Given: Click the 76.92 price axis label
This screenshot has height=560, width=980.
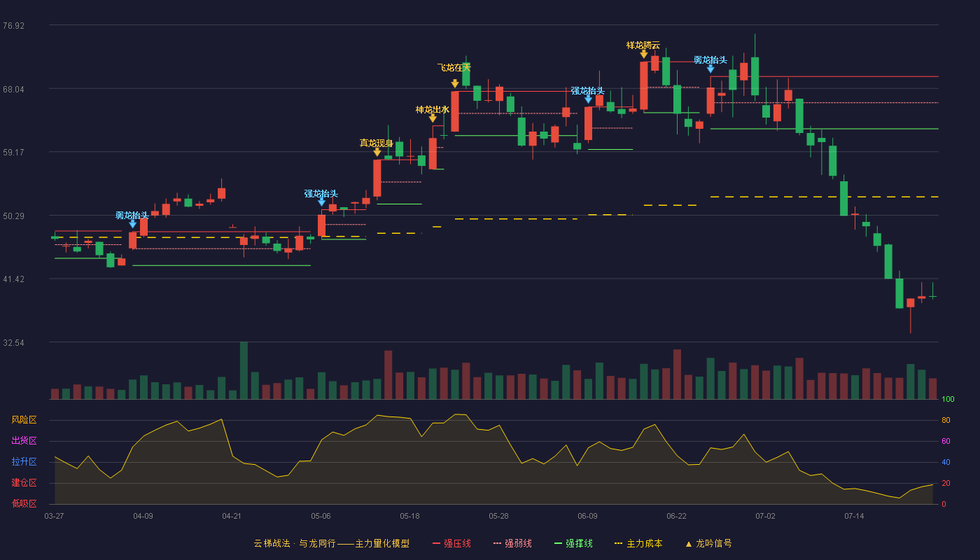Looking at the screenshot, I should pyautogui.click(x=13, y=26).
